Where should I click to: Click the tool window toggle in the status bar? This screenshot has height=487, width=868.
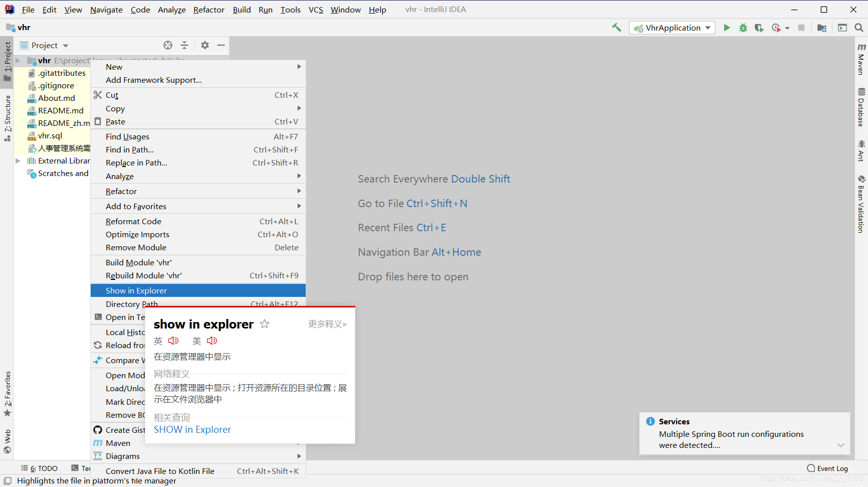tap(8, 480)
